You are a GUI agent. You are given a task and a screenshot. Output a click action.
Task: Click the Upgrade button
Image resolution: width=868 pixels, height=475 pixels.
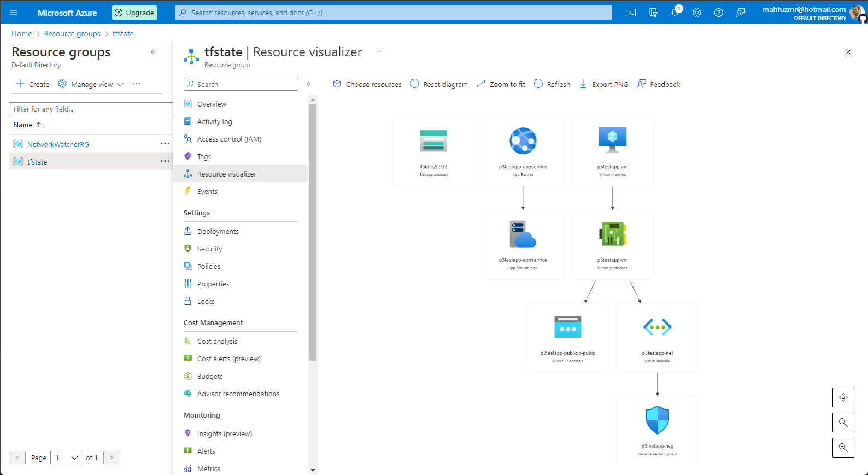pos(134,13)
